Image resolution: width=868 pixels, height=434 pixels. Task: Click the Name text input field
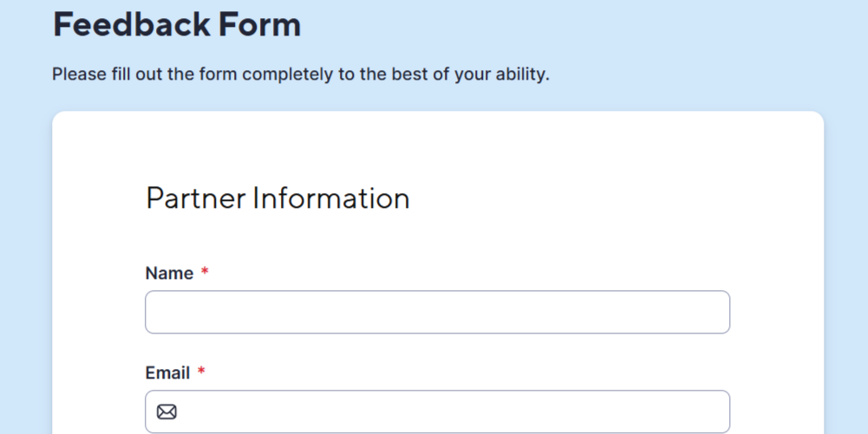[x=437, y=312]
